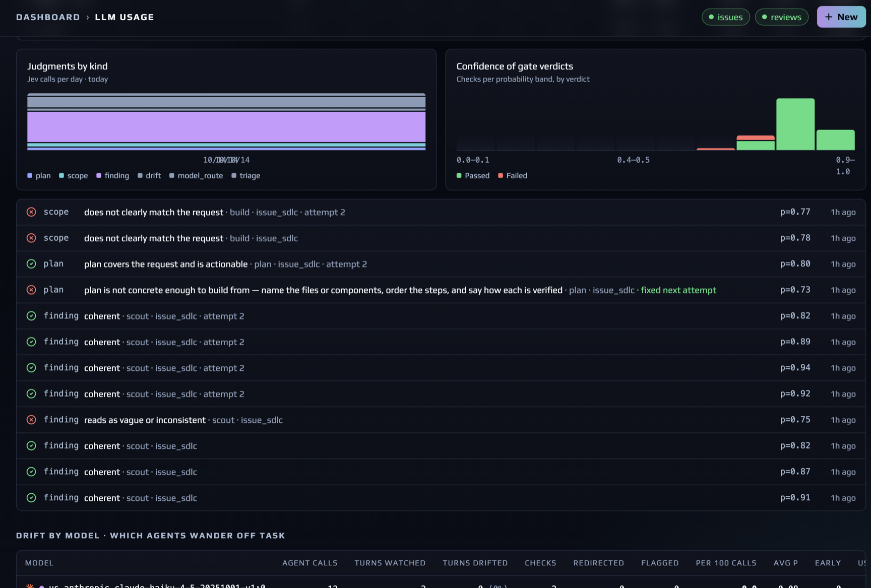Open the issues status pill
Image resolution: width=871 pixels, height=588 pixels.
pyautogui.click(x=725, y=17)
